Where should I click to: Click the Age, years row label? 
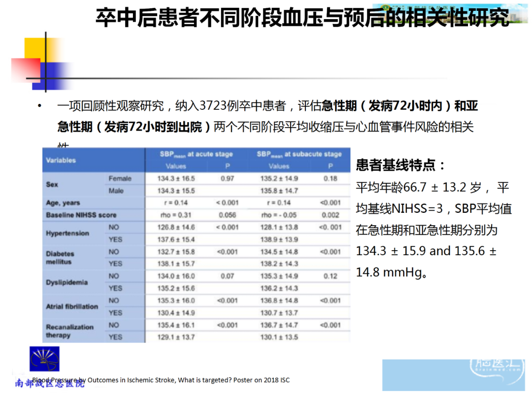pyautogui.click(x=63, y=203)
